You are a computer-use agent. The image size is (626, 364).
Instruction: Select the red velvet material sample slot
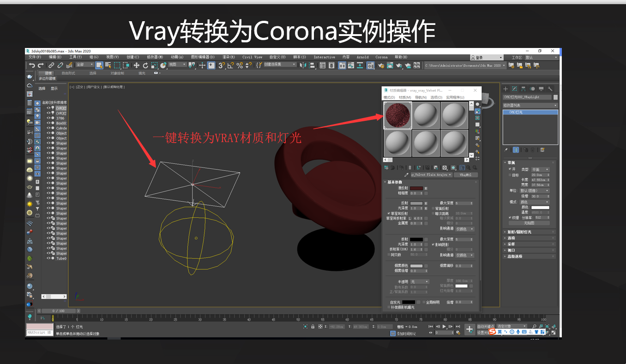[x=397, y=115]
